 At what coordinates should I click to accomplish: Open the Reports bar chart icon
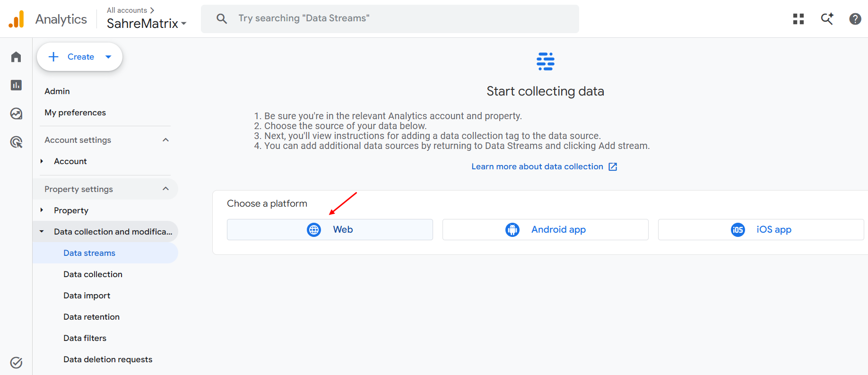point(16,85)
